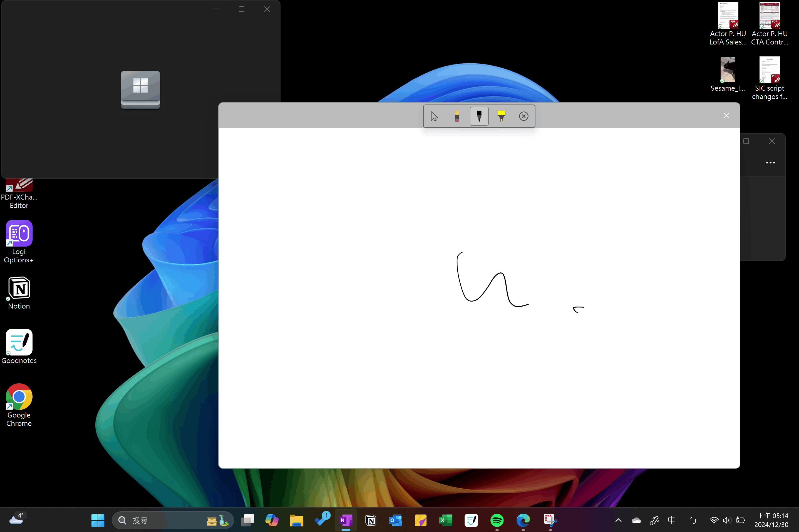The image size is (799, 532).
Task: Expand the system tray hidden icons chevron
Action: tap(618, 520)
